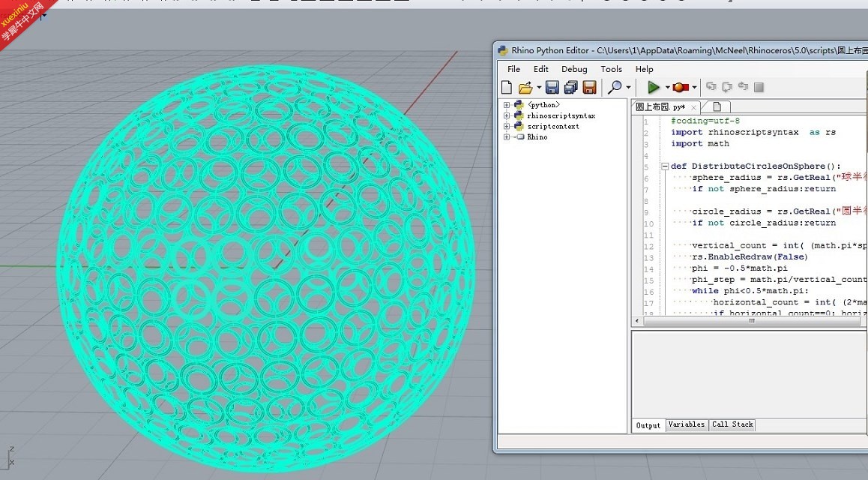Click the 'rs.EnableRedraw(False)' line

[750, 257]
